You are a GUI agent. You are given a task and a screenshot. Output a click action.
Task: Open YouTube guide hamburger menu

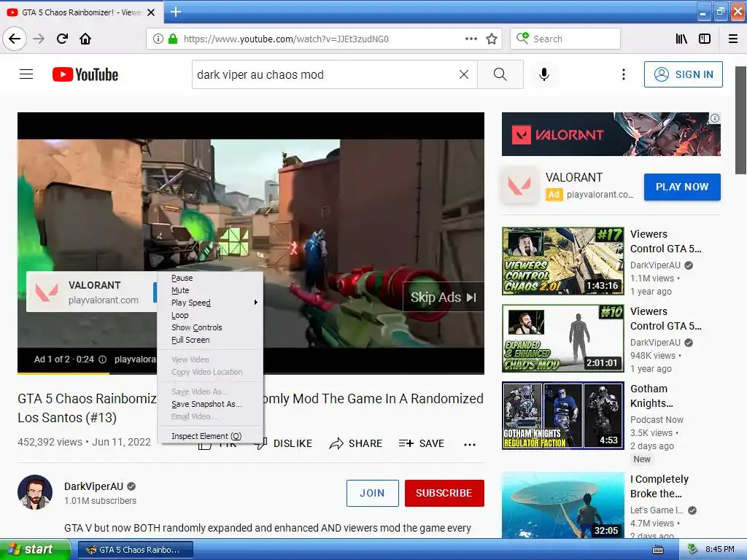[x=26, y=74]
